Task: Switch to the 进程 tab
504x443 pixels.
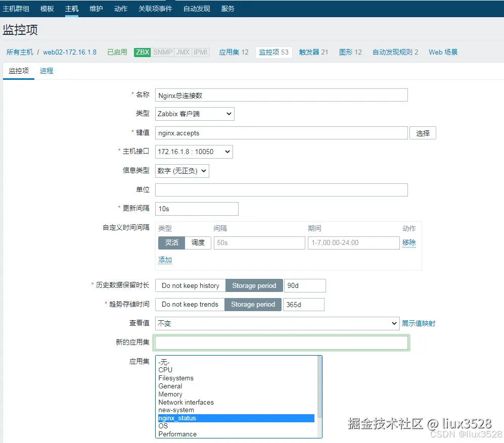Action: point(47,71)
